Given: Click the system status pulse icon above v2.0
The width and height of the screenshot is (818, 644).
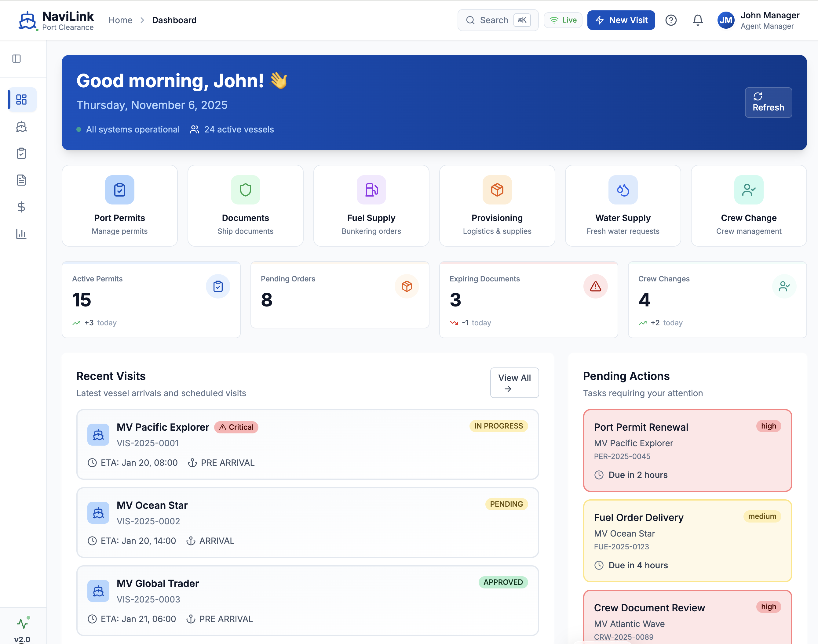Looking at the screenshot, I should [x=22, y=623].
